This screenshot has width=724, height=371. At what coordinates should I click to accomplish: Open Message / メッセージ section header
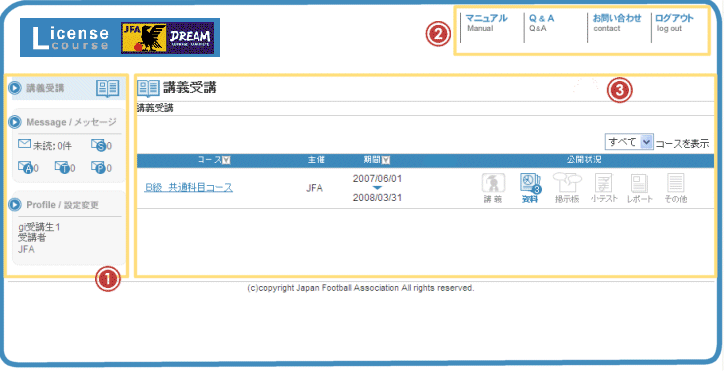tap(71, 122)
